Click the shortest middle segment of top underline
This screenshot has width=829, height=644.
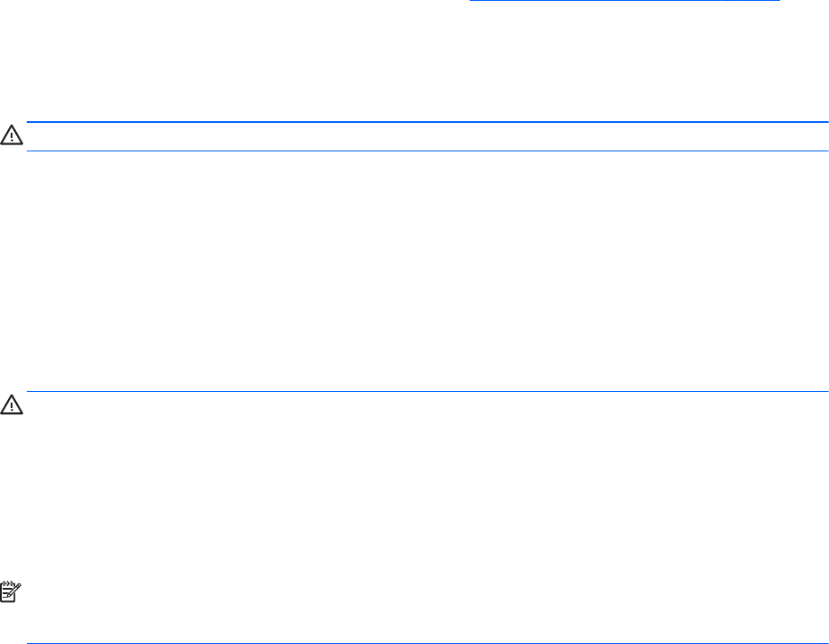point(732,1)
